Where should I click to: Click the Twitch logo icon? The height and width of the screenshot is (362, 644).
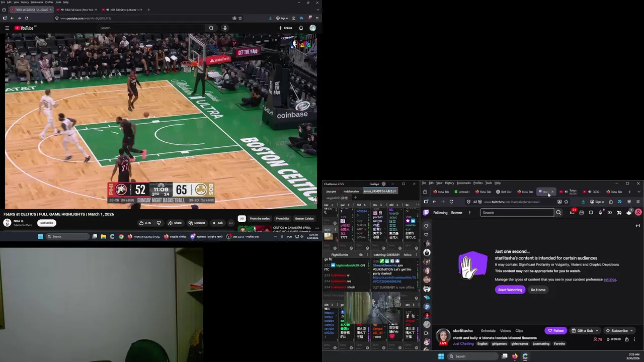(426, 213)
